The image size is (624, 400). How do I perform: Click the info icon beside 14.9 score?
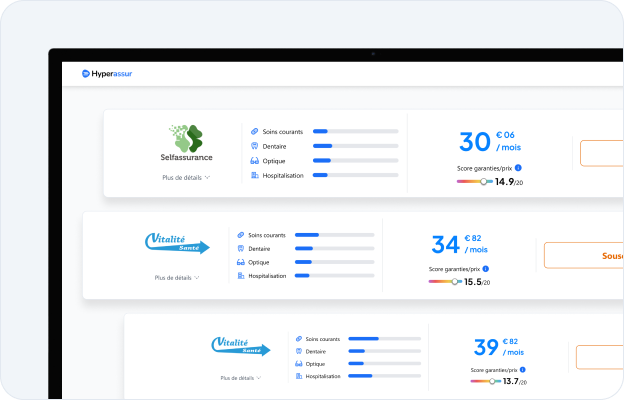519,168
